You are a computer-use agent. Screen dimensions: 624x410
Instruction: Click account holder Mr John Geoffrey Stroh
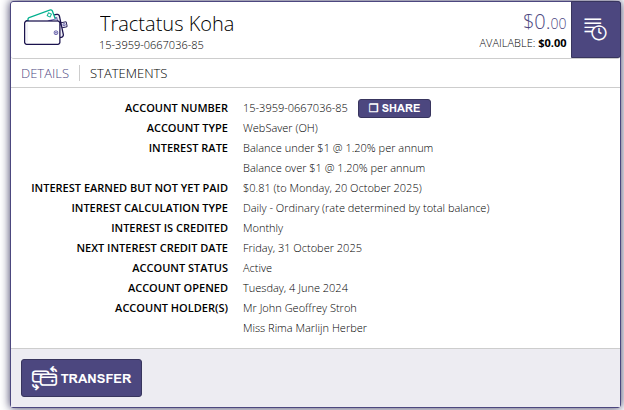pyautogui.click(x=300, y=308)
